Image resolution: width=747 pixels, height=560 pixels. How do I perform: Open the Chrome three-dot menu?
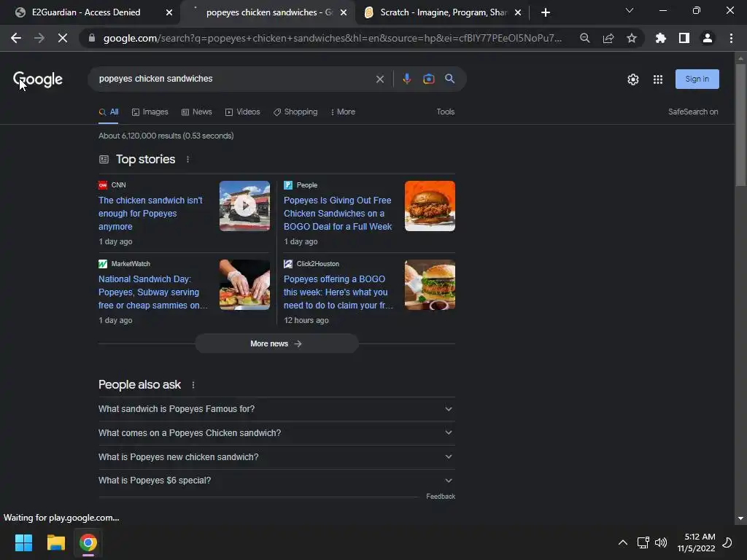click(731, 38)
